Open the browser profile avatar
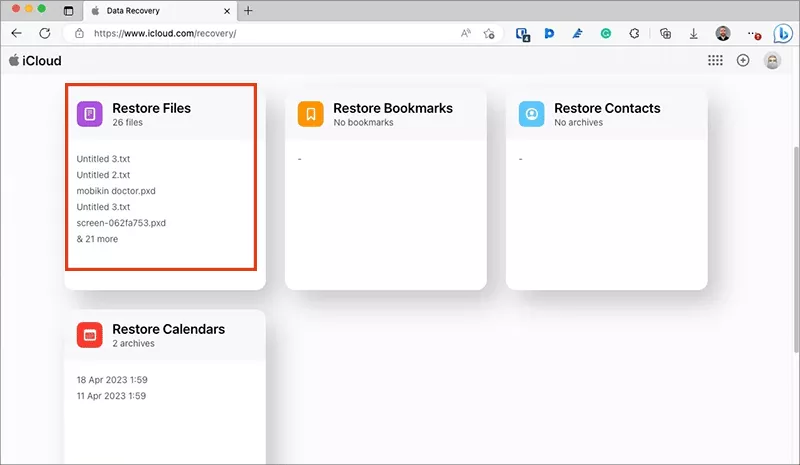 click(x=722, y=33)
